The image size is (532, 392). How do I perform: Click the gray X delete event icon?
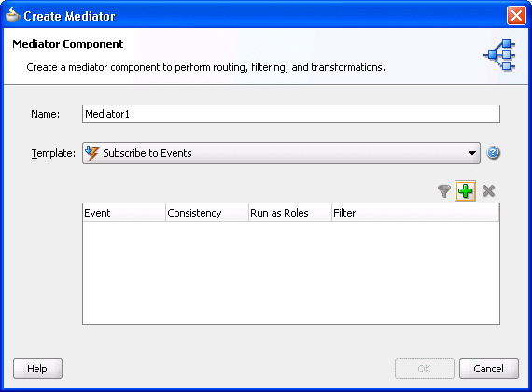click(488, 191)
